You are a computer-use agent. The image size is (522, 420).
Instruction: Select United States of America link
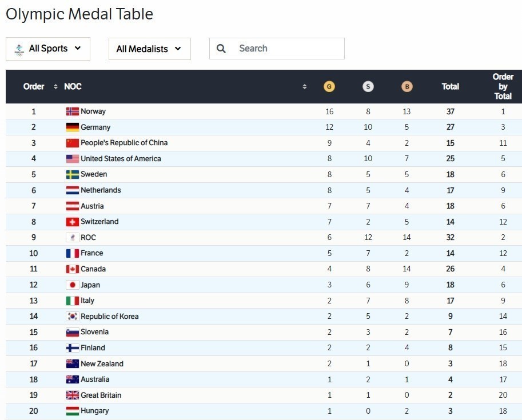pos(121,159)
